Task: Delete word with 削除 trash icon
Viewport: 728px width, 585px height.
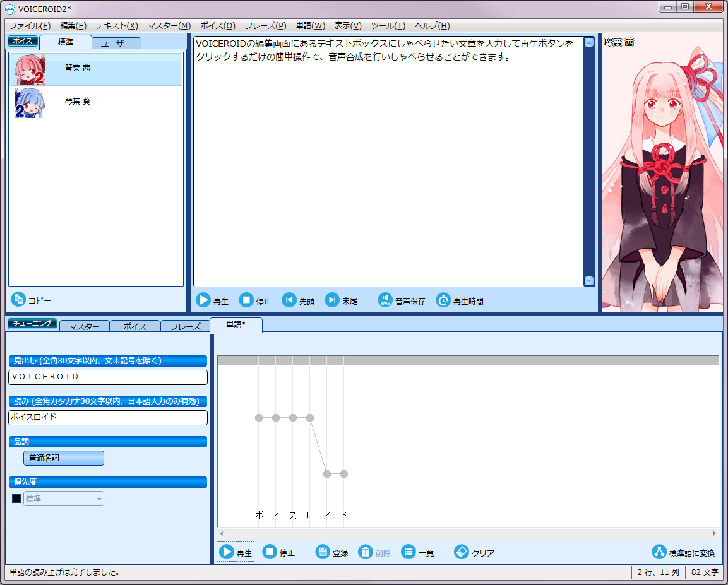Action: (366, 552)
